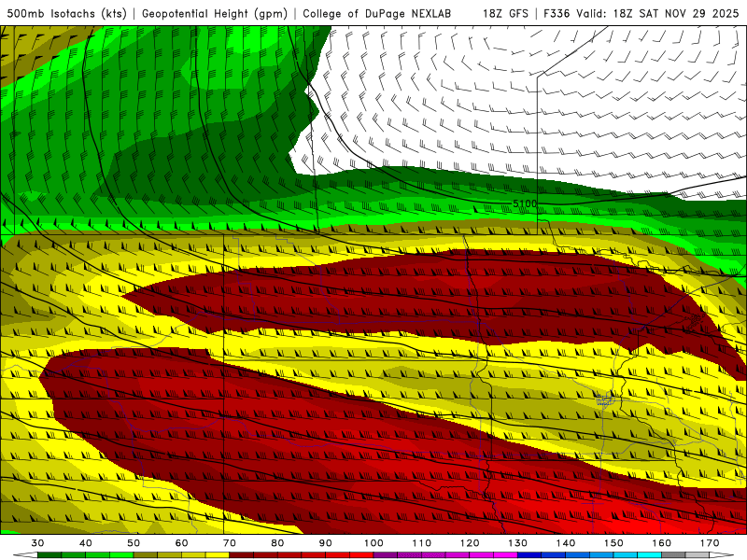Click the darkest blue swatch starting at 130
The image size is (747, 560).
[529, 555]
